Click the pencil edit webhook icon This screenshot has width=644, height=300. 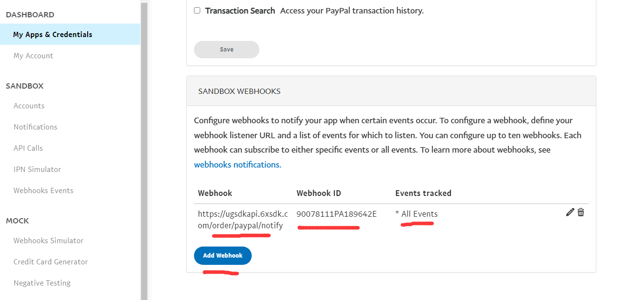[x=570, y=212]
